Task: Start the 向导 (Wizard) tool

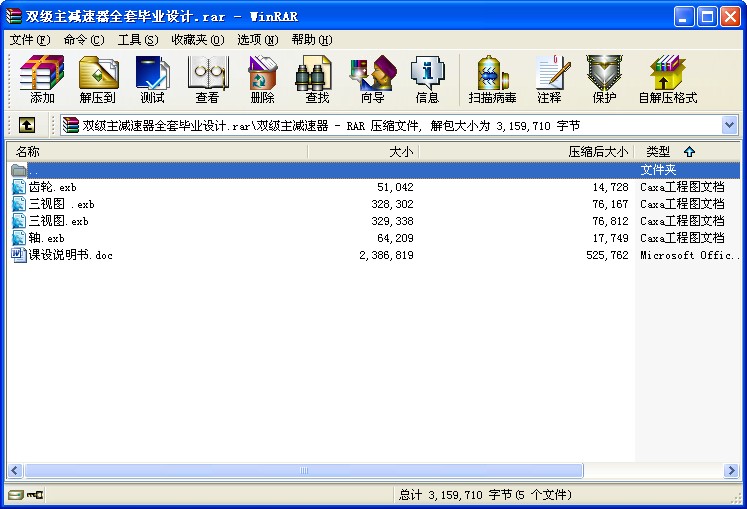Action: coord(372,79)
